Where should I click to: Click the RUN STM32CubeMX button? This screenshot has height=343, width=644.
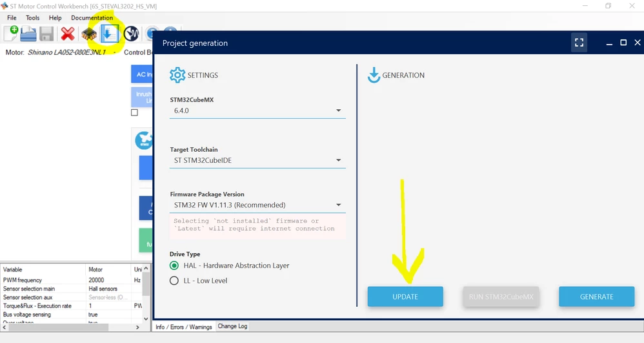pyautogui.click(x=501, y=296)
